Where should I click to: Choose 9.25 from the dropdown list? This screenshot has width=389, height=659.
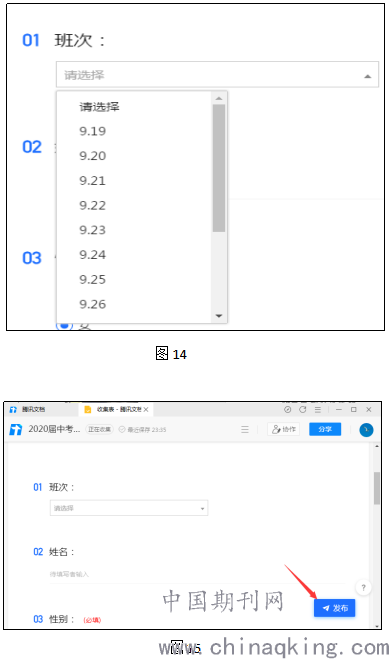click(92, 279)
